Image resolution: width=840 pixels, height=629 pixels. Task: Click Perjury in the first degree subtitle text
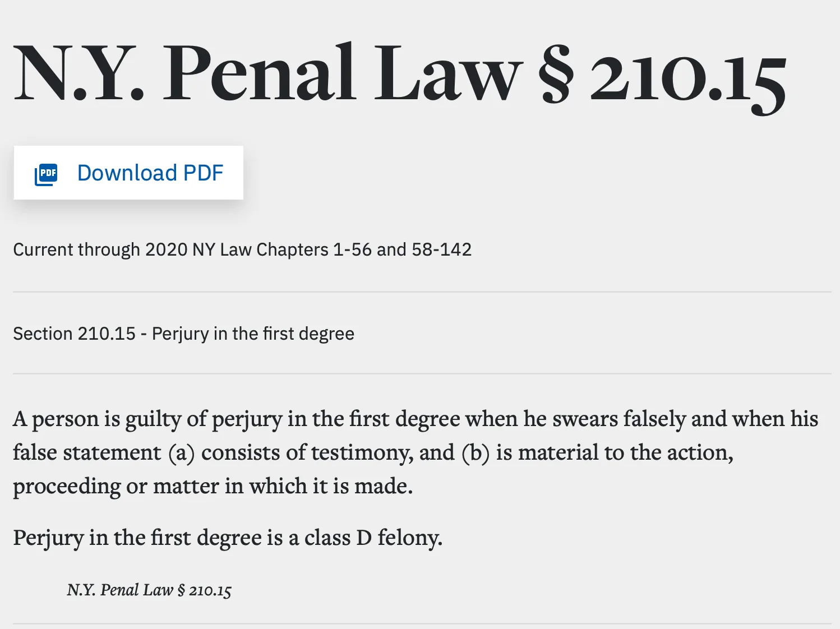(x=253, y=334)
